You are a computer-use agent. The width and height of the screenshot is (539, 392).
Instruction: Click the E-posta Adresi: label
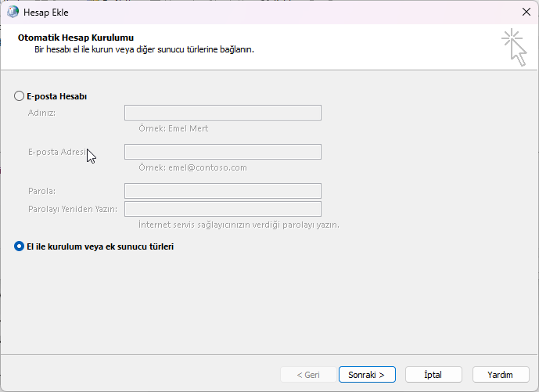click(56, 152)
